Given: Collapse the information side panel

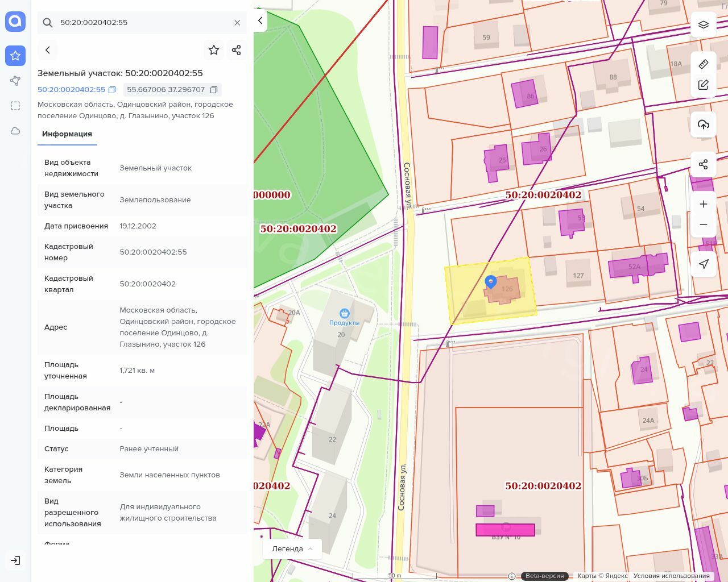Looking at the screenshot, I should click(x=260, y=21).
